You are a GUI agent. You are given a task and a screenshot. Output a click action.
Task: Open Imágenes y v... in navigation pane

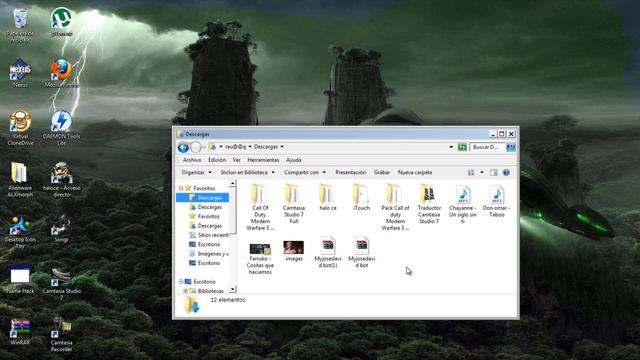click(209, 254)
